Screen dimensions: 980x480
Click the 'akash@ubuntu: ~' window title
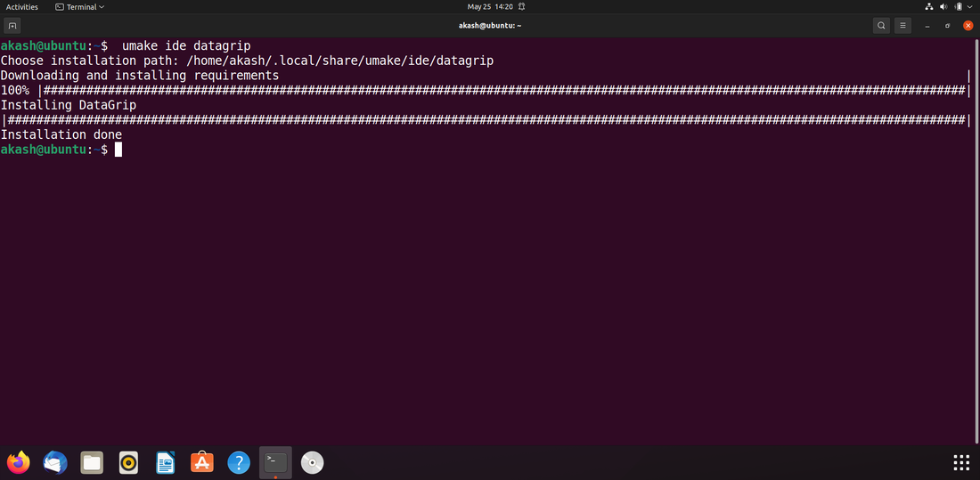tap(489, 26)
